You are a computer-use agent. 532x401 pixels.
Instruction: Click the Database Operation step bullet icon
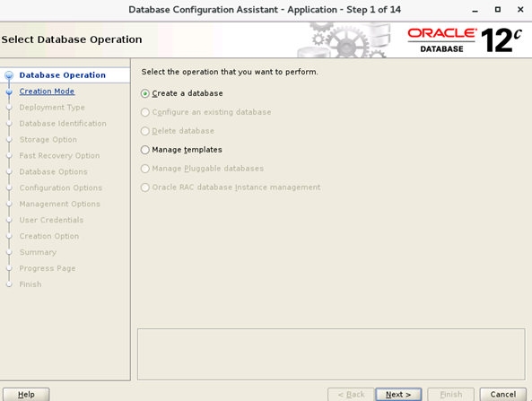9,75
